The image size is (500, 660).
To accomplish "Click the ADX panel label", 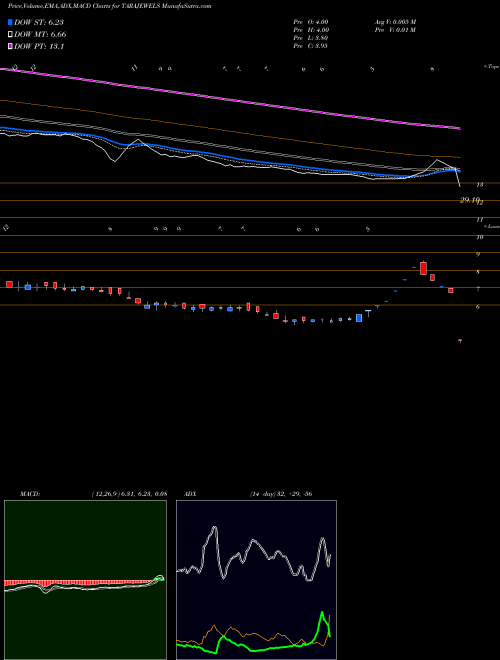I will coord(191,494).
